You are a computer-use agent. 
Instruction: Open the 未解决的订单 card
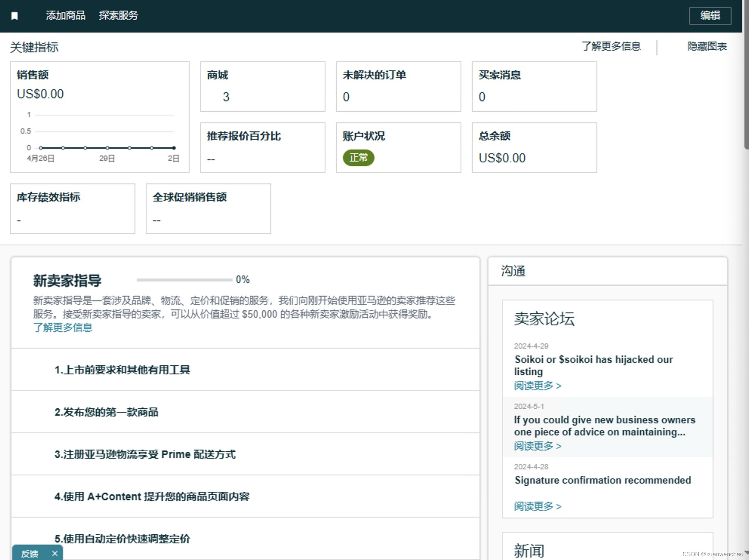(398, 86)
